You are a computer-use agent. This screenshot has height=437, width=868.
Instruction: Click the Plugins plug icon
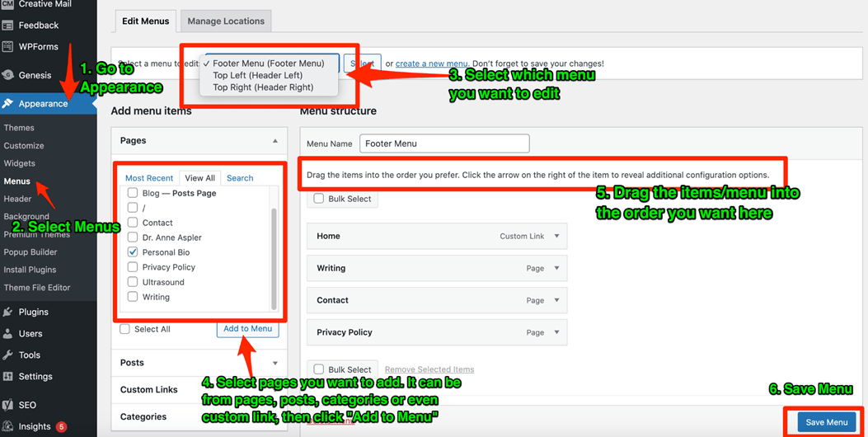click(x=7, y=312)
